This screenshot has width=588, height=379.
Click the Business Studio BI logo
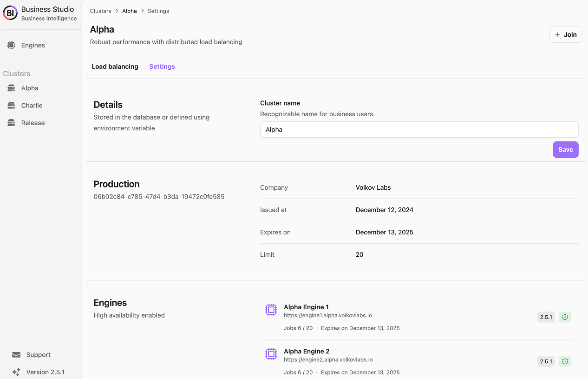tap(10, 13)
